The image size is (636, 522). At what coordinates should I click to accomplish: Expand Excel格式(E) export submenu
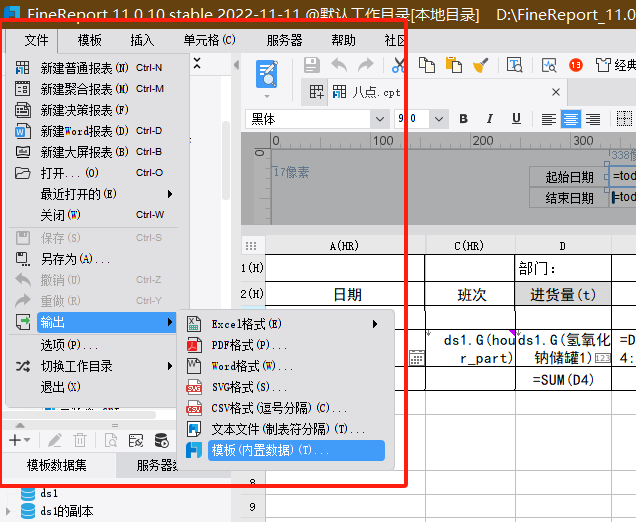coord(284,324)
